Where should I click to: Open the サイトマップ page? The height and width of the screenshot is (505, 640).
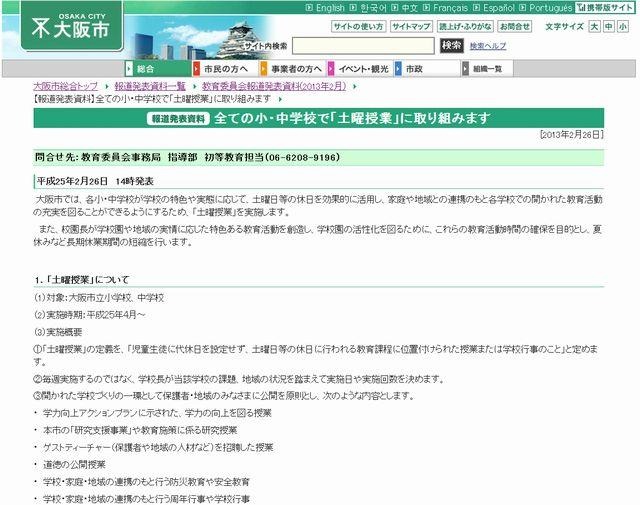tap(412, 27)
